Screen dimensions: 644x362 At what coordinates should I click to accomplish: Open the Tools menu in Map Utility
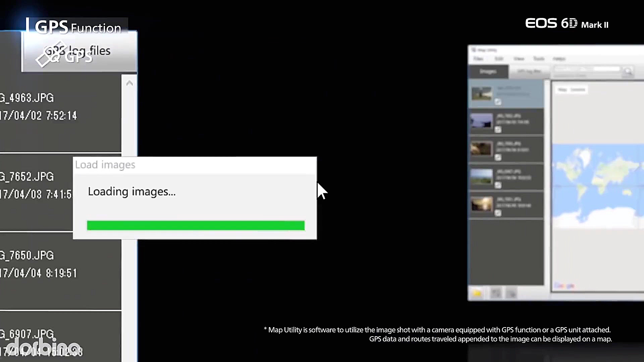(539, 59)
